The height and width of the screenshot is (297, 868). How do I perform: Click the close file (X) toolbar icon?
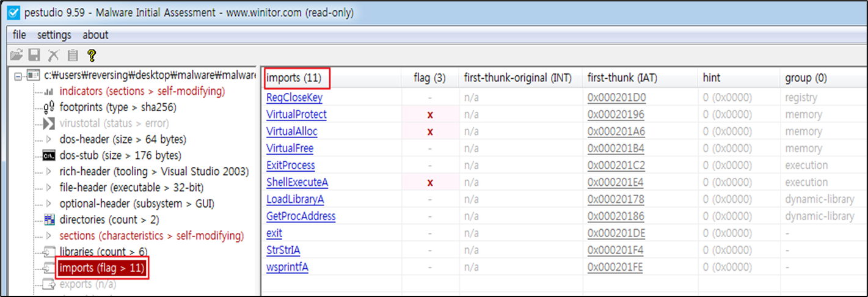(54, 56)
